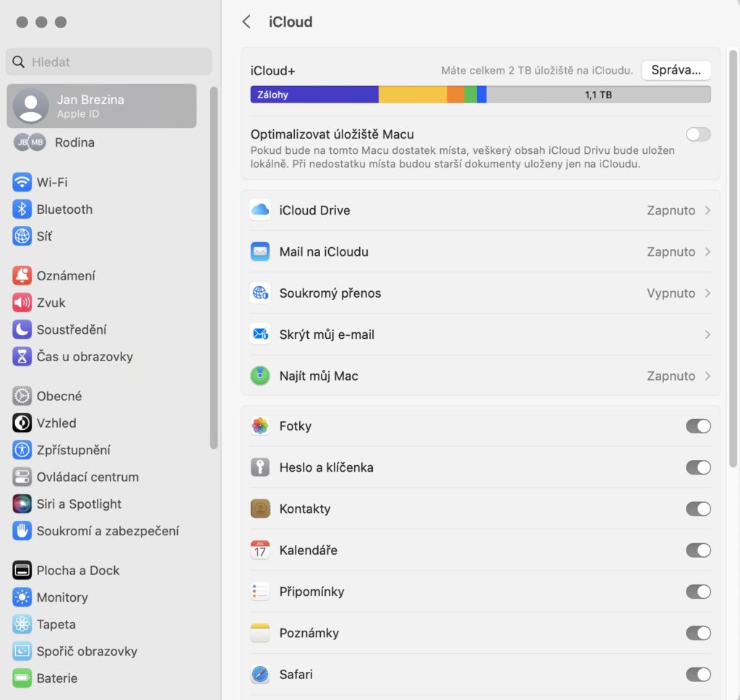Click the Wi-Fi icon in sidebar
The image size is (740, 700).
click(22, 182)
